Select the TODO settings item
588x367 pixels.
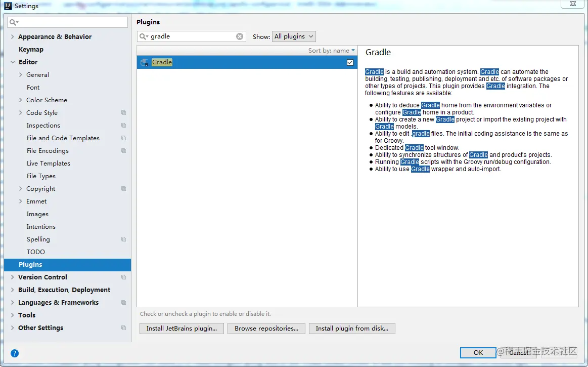(x=35, y=252)
